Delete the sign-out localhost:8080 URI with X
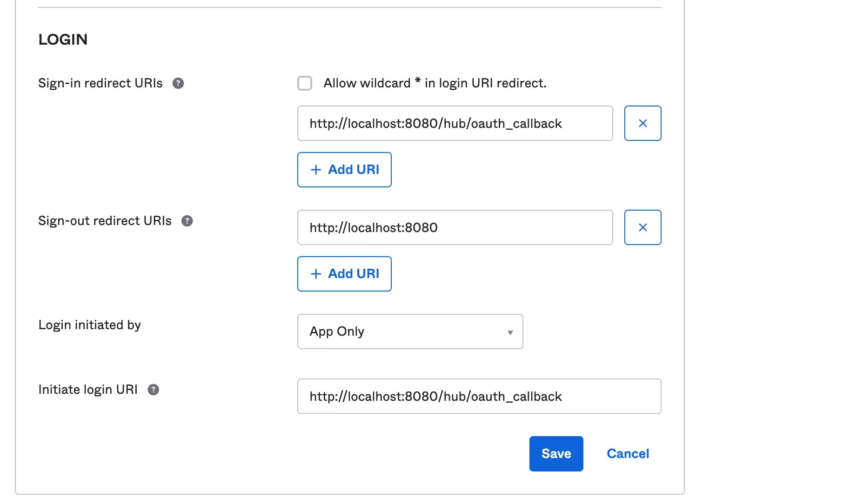Image resolution: width=843 pixels, height=504 pixels. 642,227
